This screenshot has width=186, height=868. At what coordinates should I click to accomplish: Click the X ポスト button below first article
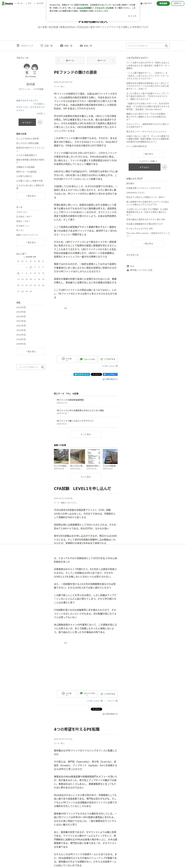96,374
